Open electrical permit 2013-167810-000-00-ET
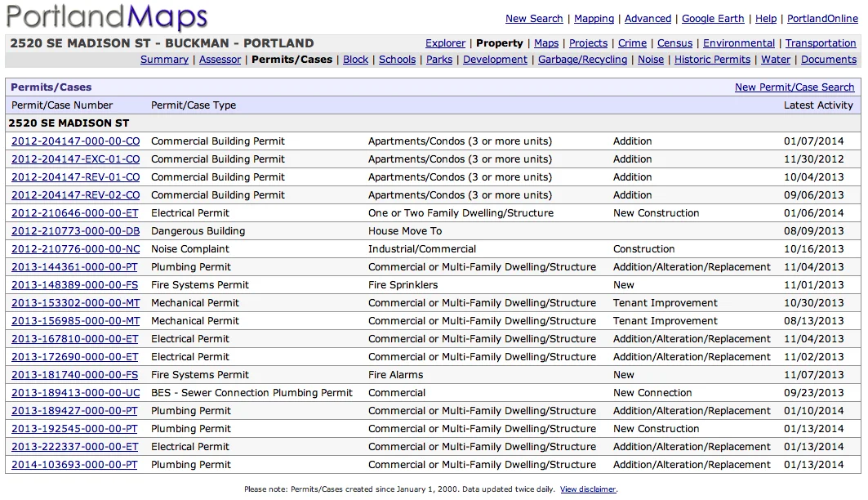 click(75, 339)
